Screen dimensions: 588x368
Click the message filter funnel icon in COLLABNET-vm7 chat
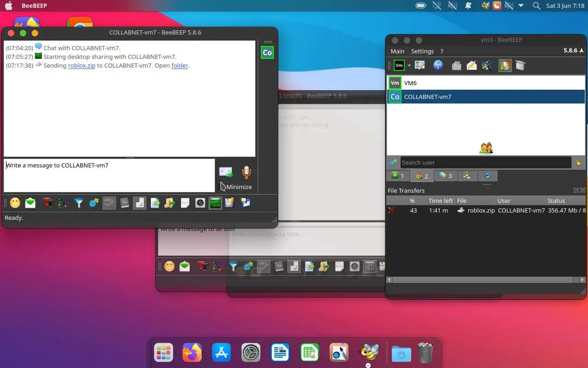click(79, 203)
